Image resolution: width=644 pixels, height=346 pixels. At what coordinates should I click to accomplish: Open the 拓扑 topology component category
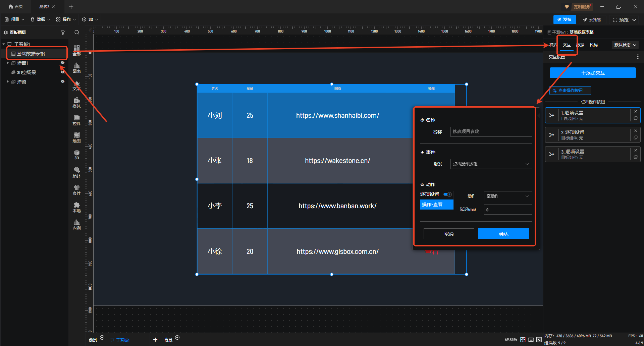76,172
